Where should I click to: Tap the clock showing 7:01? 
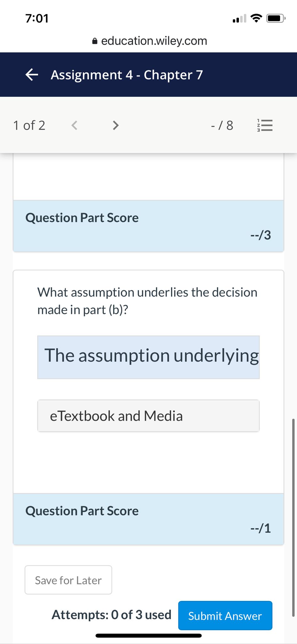(x=37, y=18)
